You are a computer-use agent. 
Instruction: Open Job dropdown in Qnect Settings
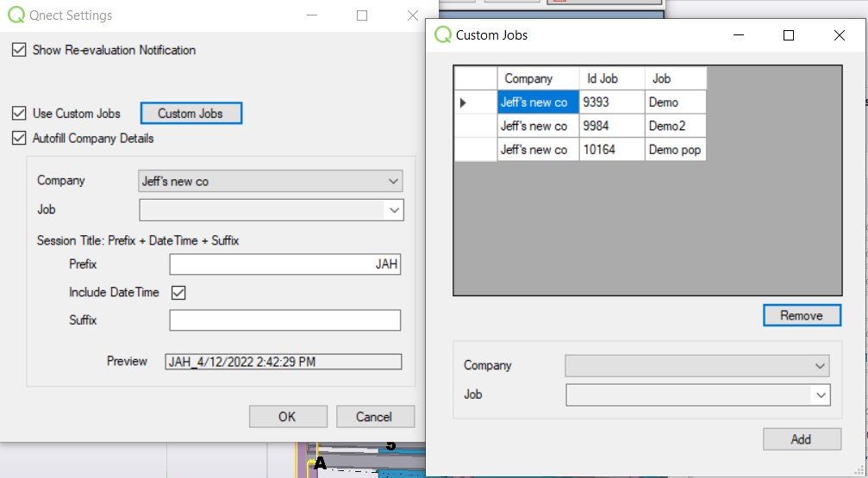coord(272,210)
